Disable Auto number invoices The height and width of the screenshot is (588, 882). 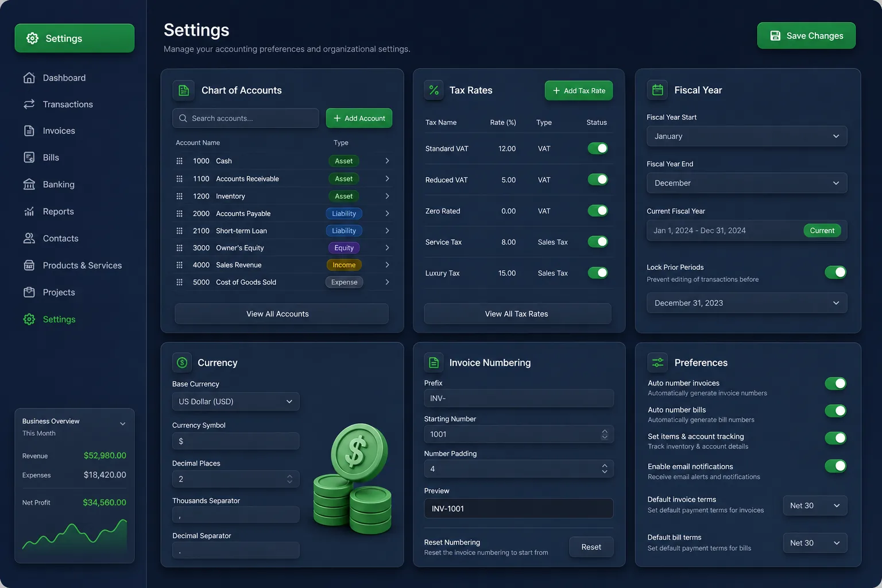coord(835,383)
